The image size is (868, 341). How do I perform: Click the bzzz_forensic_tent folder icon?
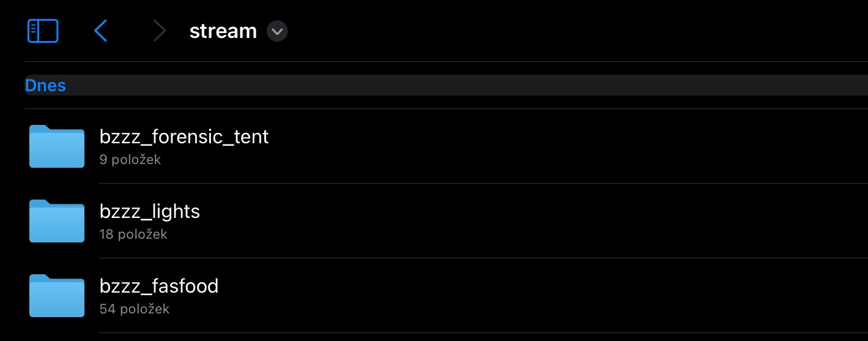[57, 146]
